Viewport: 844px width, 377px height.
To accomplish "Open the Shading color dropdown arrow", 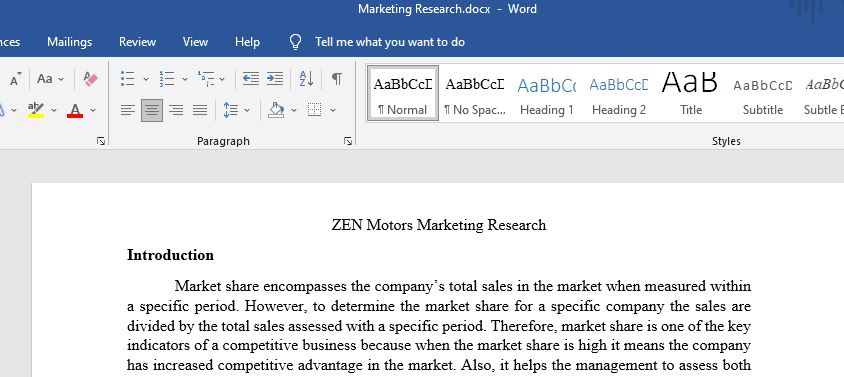I will 294,110.
